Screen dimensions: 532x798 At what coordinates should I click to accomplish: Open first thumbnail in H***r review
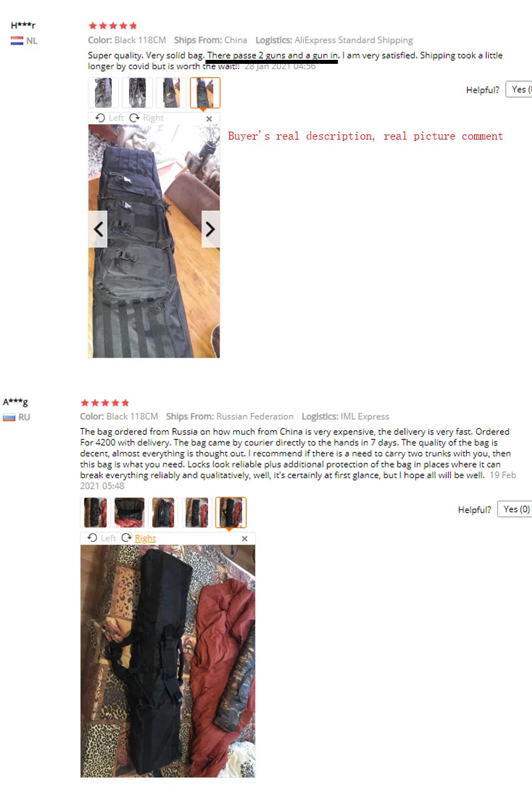104,92
